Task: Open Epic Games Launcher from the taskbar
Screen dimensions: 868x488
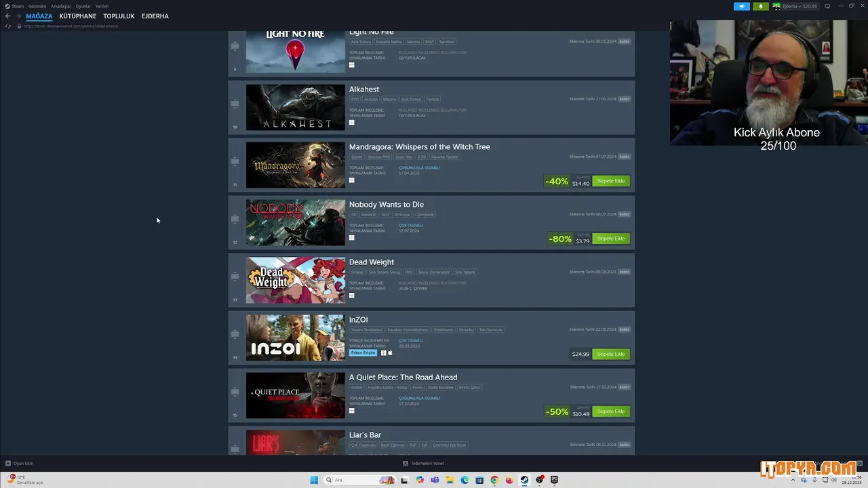Action: point(554,480)
